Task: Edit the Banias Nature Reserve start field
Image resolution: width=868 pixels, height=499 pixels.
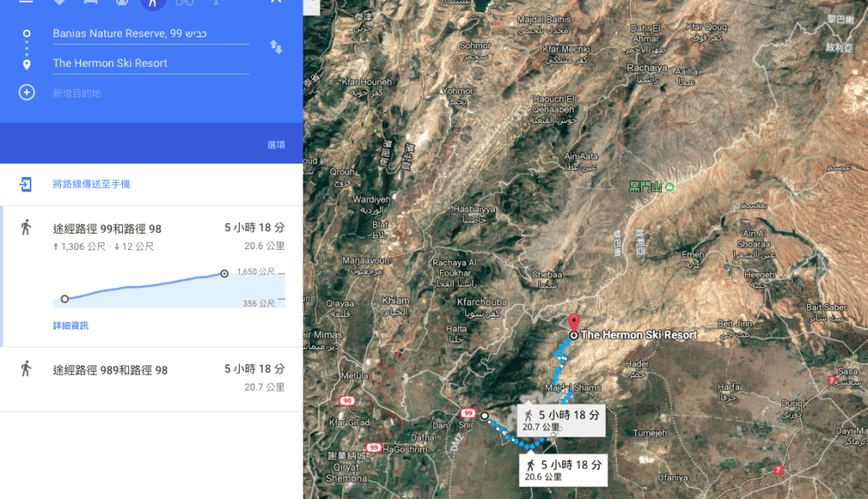Action: tap(151, 34)
